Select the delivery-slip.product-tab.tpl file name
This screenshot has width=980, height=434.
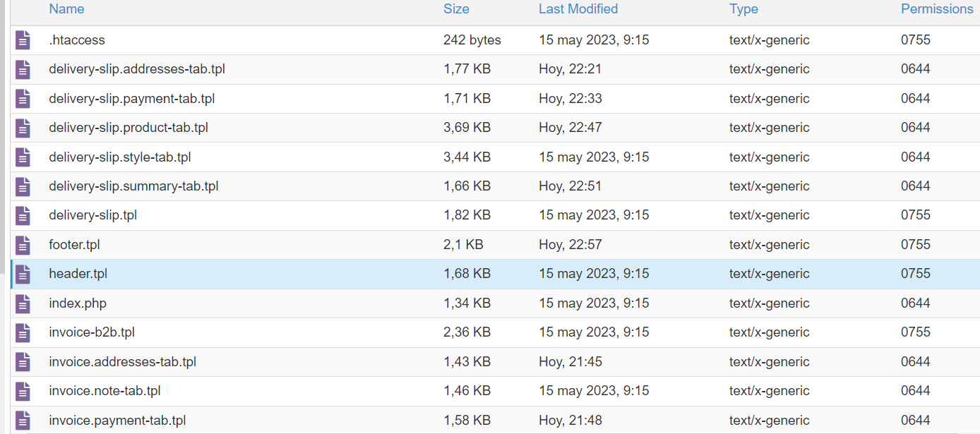(129, 128)
